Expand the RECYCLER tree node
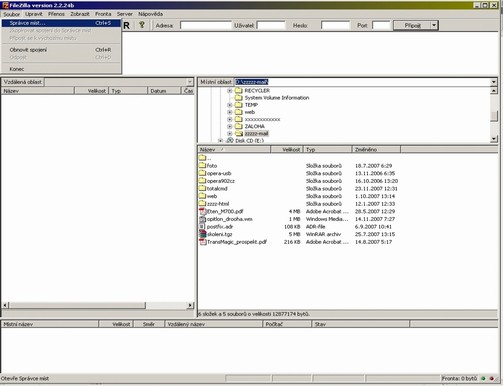503x386 pixels. pos(230,91)
